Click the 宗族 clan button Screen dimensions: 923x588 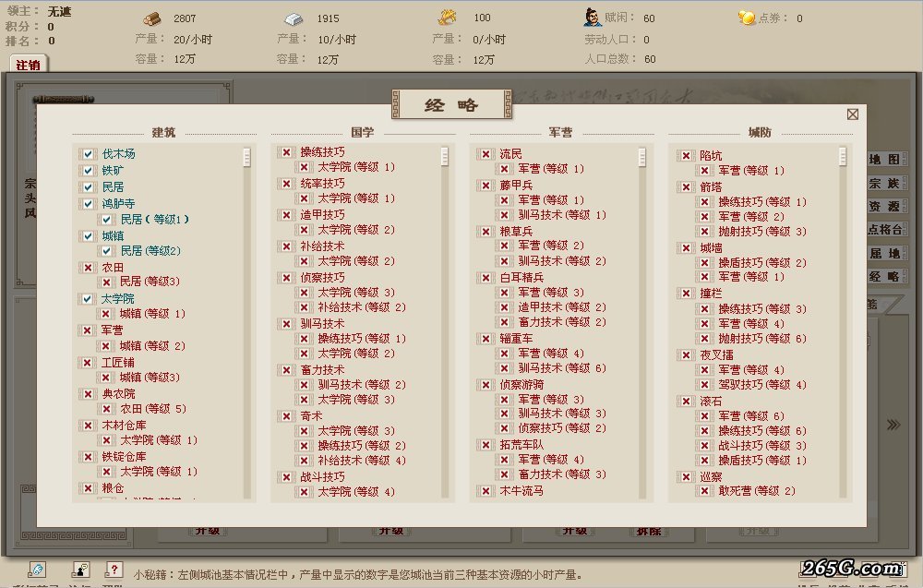tap(886, 183)
